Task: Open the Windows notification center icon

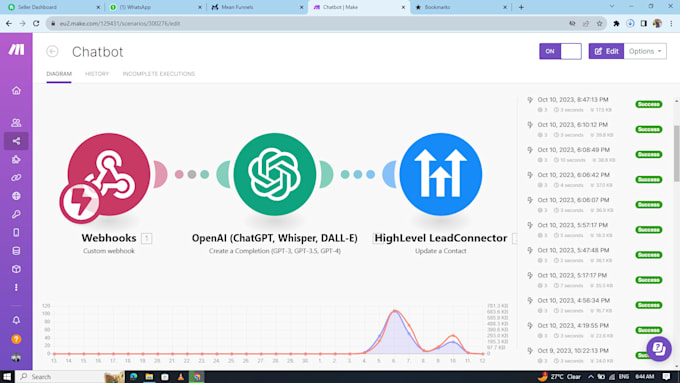Action: (667, 376)
